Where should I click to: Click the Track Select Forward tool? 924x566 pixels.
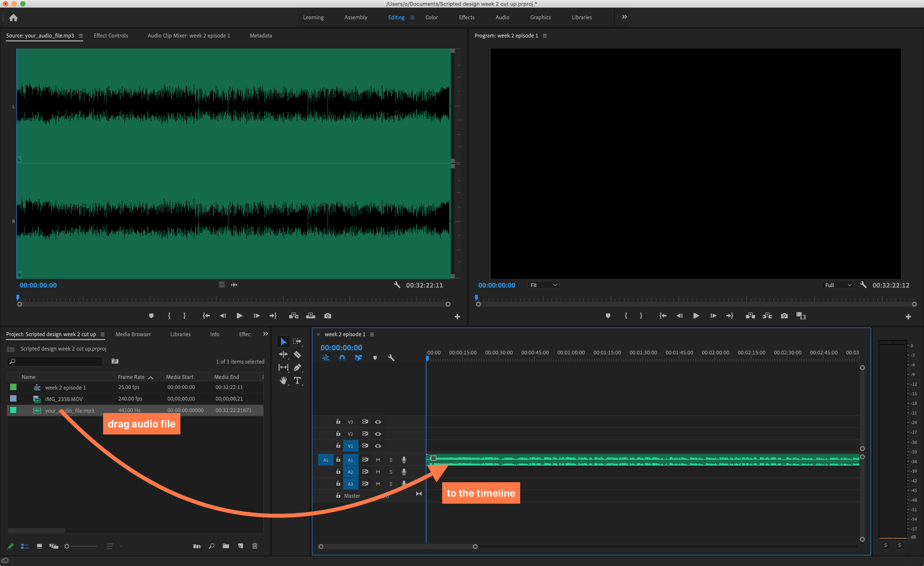tap(297, 341)
